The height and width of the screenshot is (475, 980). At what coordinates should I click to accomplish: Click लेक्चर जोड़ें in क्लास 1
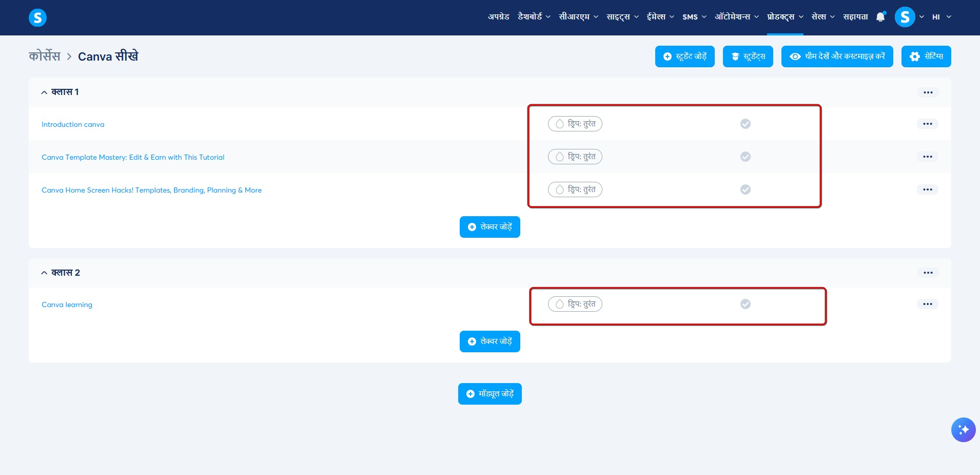point(490,227)
